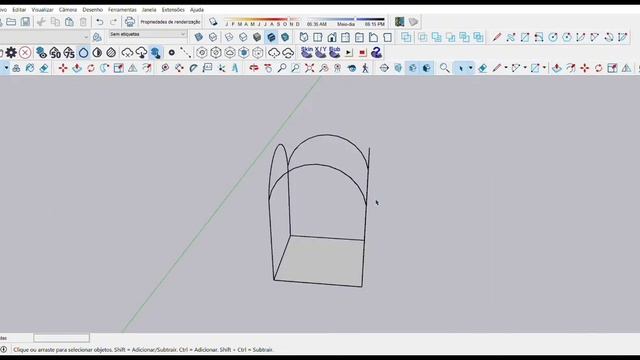The image size is (640, 360).
Task: Open the Janela menu
Action: click(x=149, y=10)
